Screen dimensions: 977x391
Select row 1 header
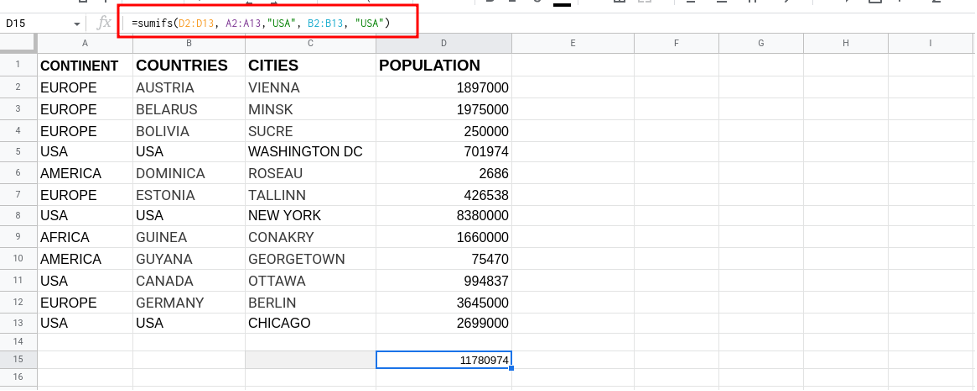click(19, 65)
